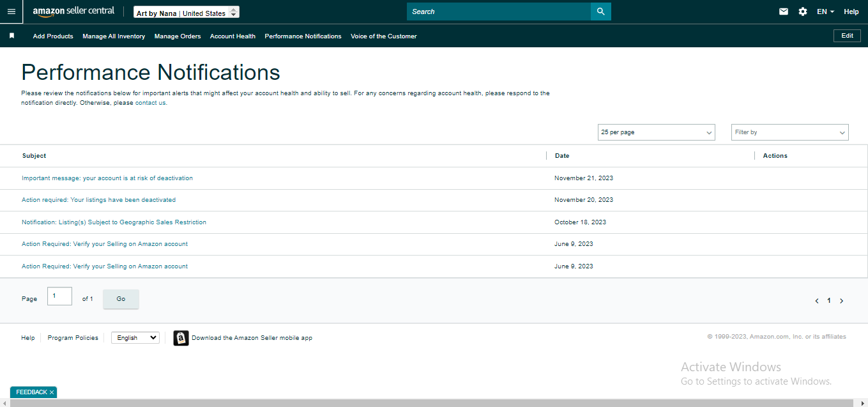Viewport: 868px width, 407px height.
Task: Go to previous page arrow
Action: point(817,301)
